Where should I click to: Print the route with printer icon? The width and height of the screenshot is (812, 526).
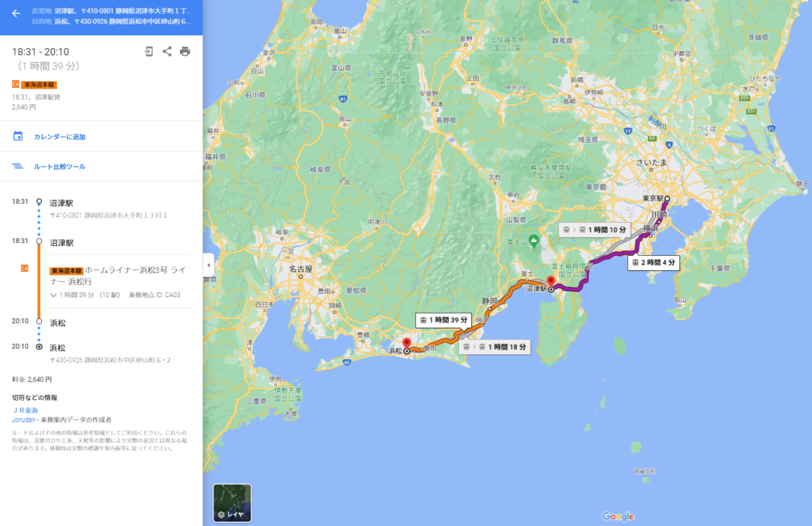[x=185, y=51]
